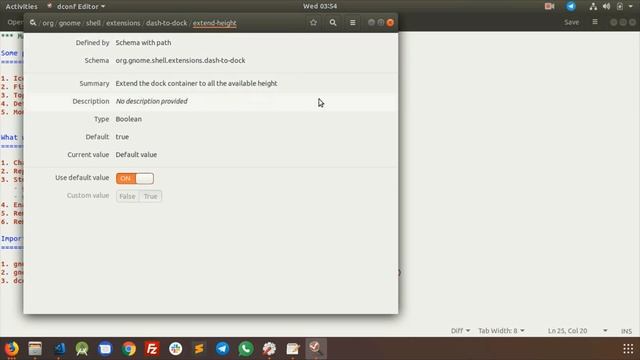Click the INS mode indicator

point(627,331)
